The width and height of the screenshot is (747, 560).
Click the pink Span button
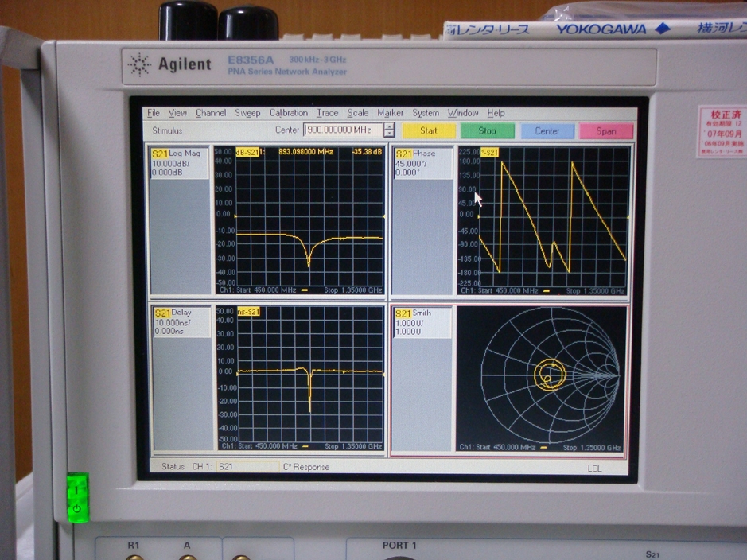pos(606,131)
